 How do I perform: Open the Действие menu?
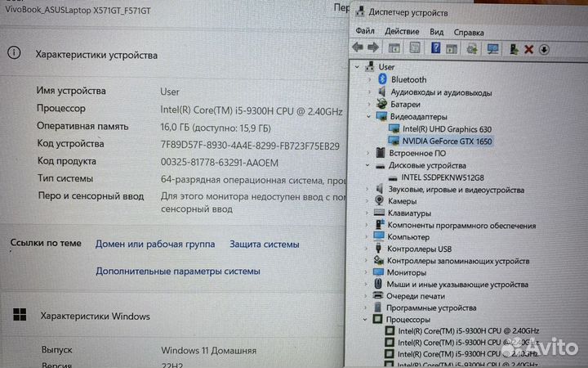pyautogui.click(x=402, y=32)
